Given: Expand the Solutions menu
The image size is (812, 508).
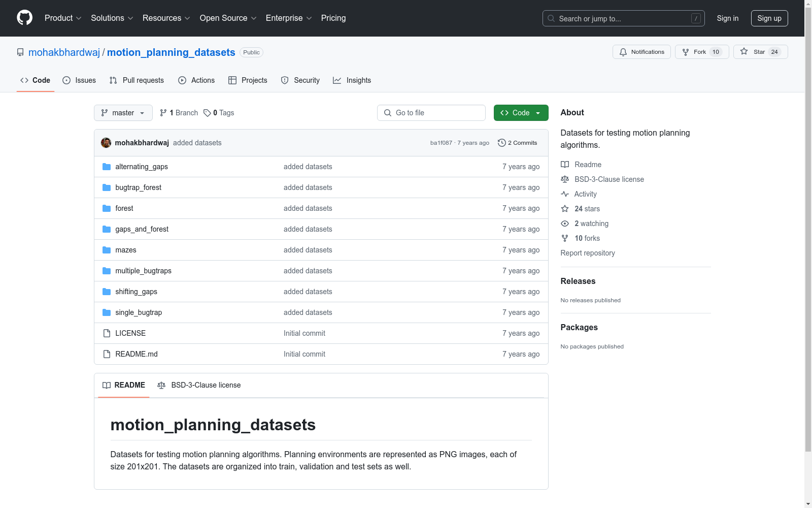Looking at the screenshot, I should click(112, 18).
